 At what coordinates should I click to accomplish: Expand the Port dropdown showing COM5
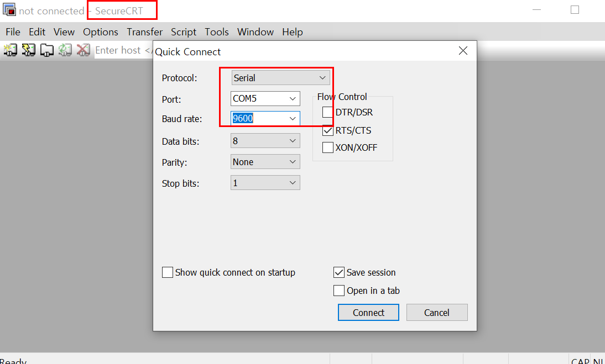click(265, 99)
